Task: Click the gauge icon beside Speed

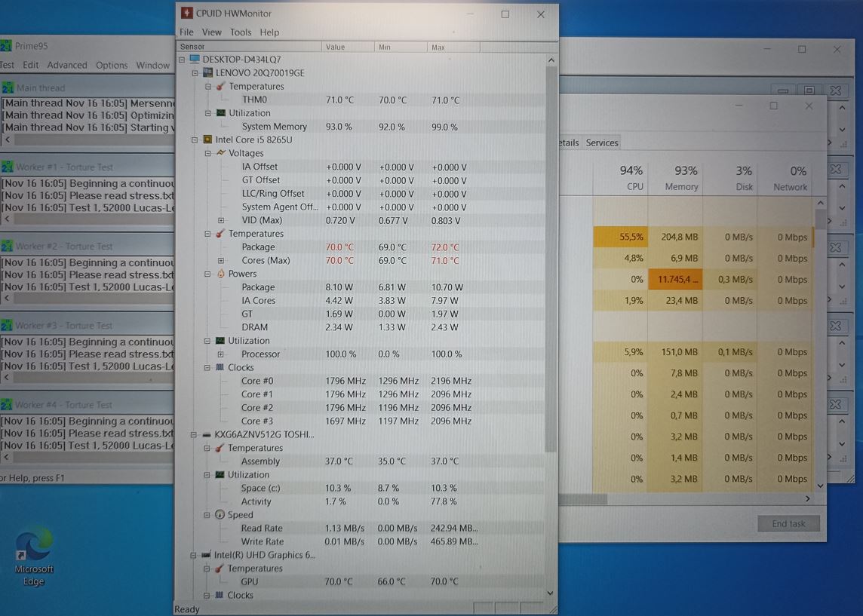Action: coord(220,515)
